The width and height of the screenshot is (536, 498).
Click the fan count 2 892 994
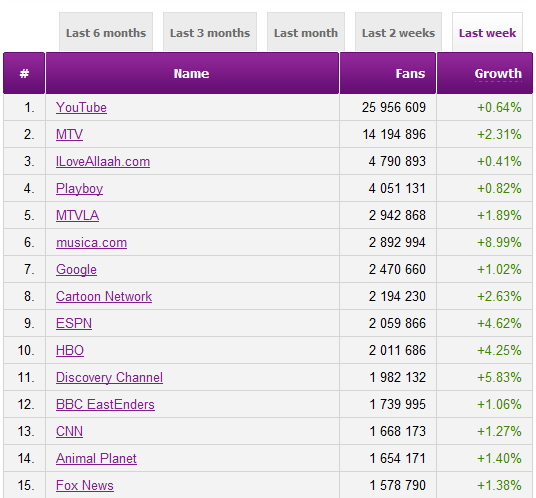click(x=397, y=242)
